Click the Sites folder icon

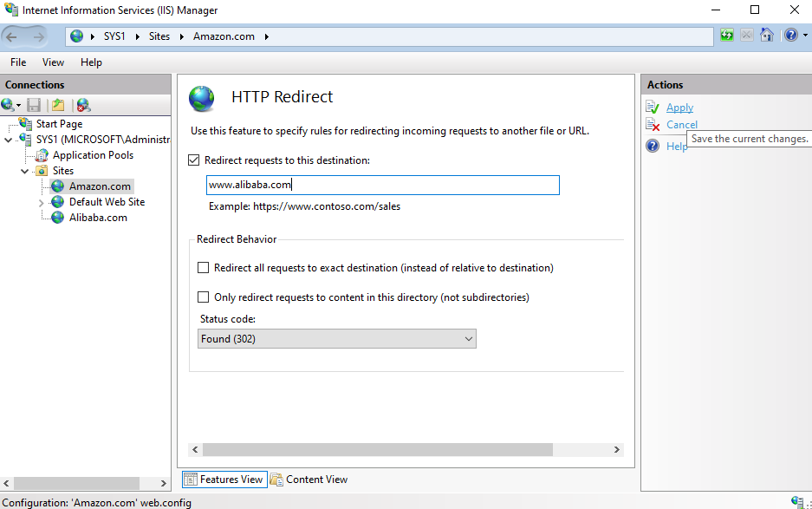tap(42, 171)
